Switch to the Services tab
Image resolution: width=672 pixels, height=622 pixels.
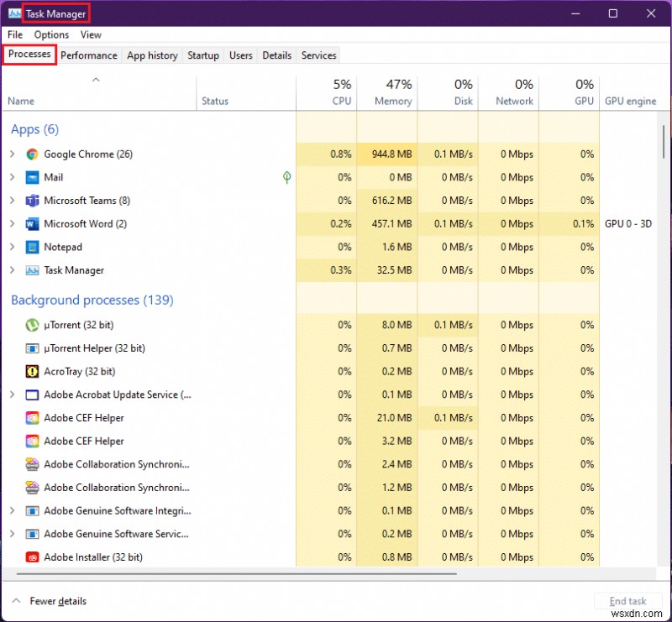tap(319, 55)
